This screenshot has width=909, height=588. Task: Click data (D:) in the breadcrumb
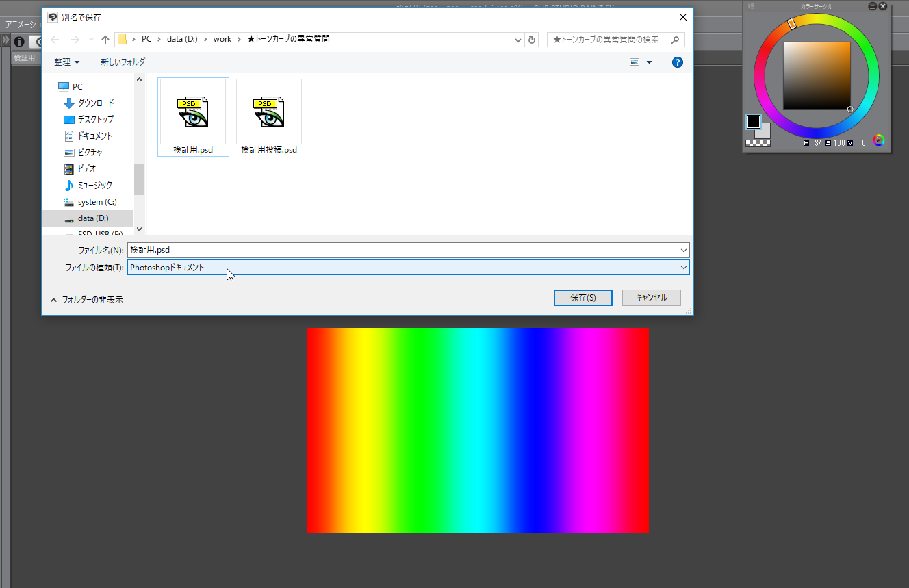[182, 40]
